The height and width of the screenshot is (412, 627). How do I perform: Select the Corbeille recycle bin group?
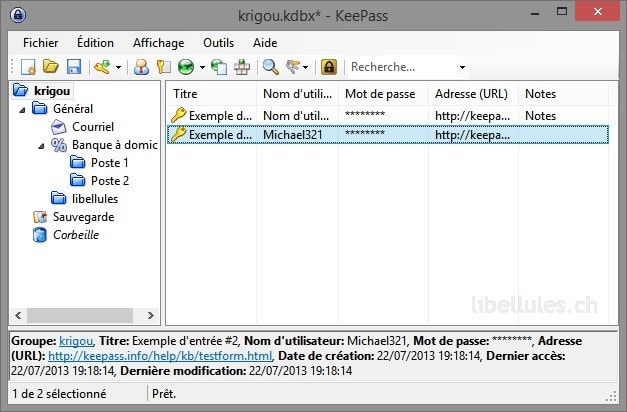click(76, 235)
